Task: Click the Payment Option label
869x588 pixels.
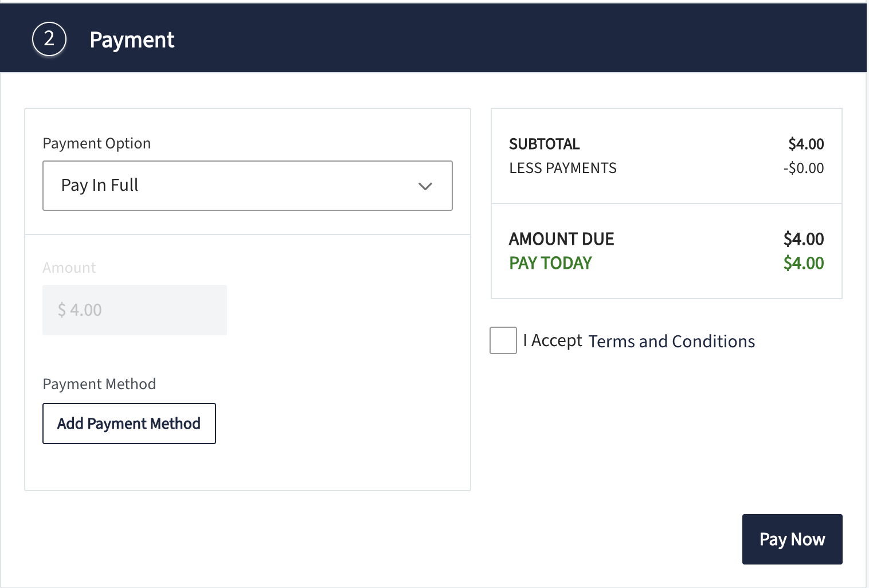Action: point(97,143)
